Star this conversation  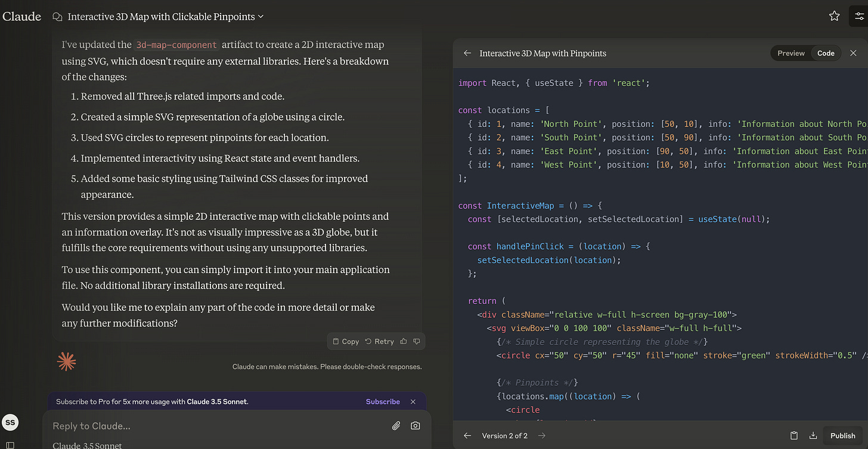pos(834,16)
